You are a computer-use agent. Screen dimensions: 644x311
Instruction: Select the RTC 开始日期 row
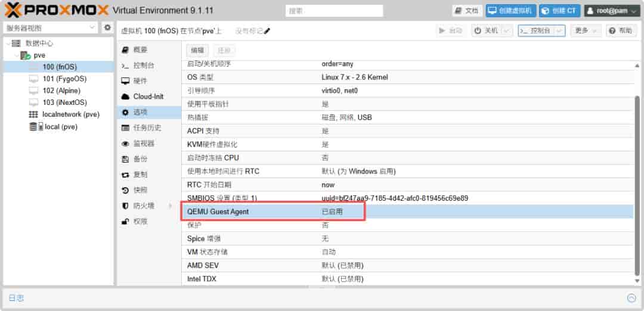[x=408, y=185]
